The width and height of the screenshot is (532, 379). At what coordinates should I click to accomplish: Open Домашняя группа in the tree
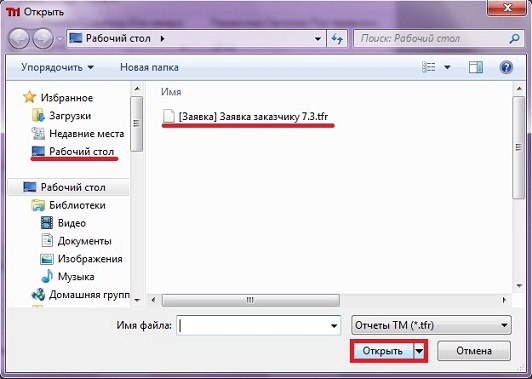coord(89,295)
